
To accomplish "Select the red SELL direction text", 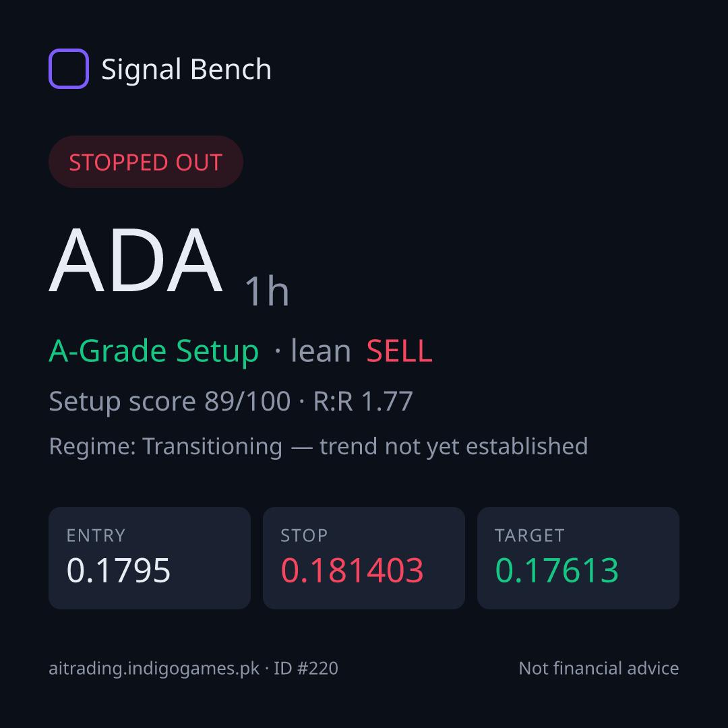I will (x=399, y=351).
